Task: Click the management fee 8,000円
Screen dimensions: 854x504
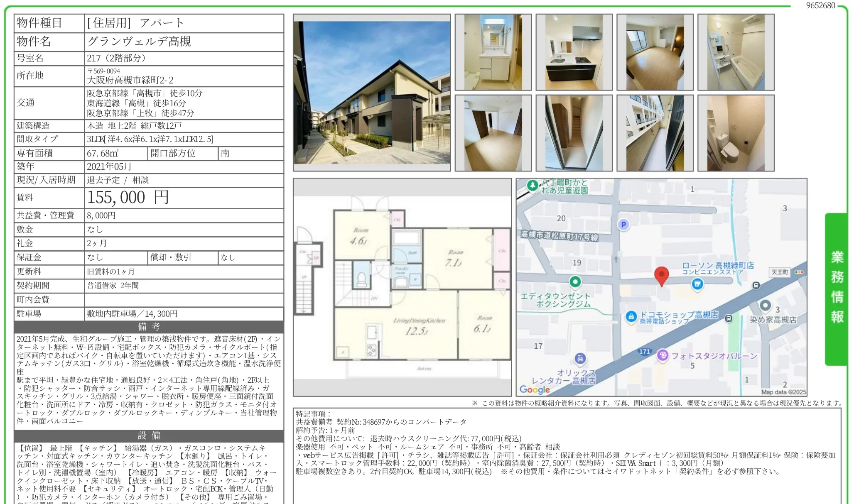Action: 101,215
